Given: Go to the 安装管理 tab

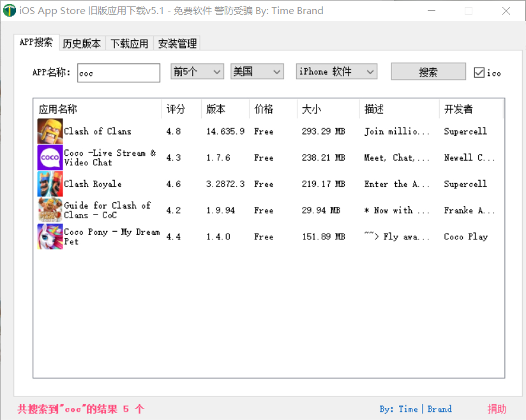Looking at the screenshot, I should (x=177, y=43).
